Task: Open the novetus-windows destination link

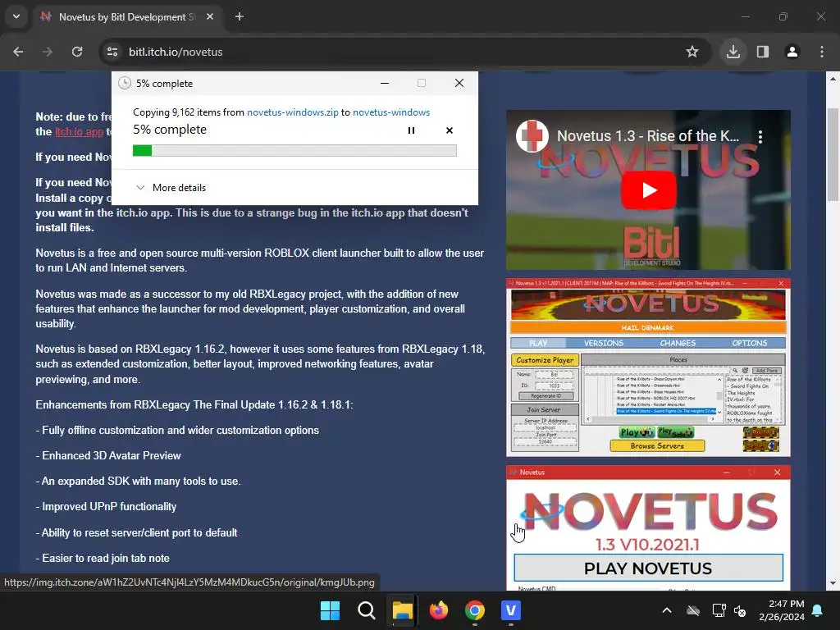Action: (x=391, y=112)
